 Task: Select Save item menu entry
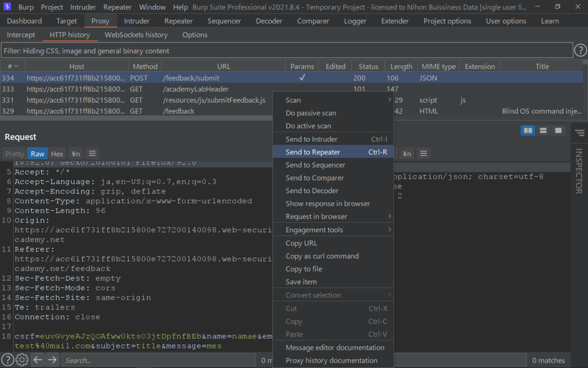click(x=333, y=282)
